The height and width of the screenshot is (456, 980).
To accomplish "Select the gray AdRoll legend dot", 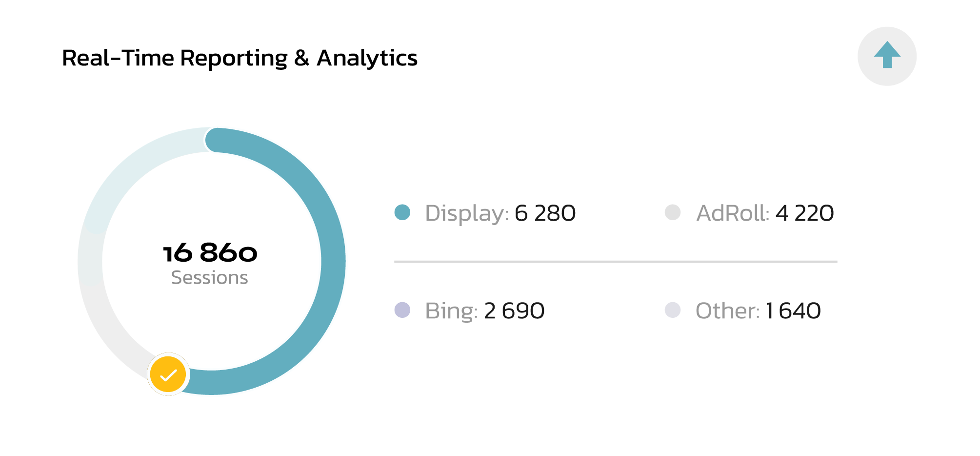I will tap(673, 212).
